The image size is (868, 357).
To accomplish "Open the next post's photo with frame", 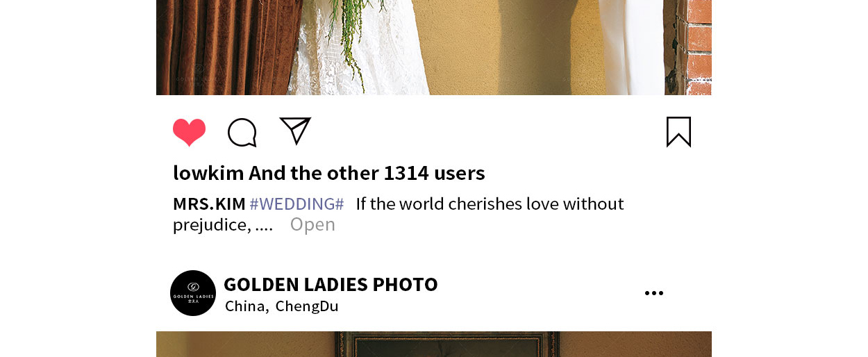I will click(x=434, y=344).
